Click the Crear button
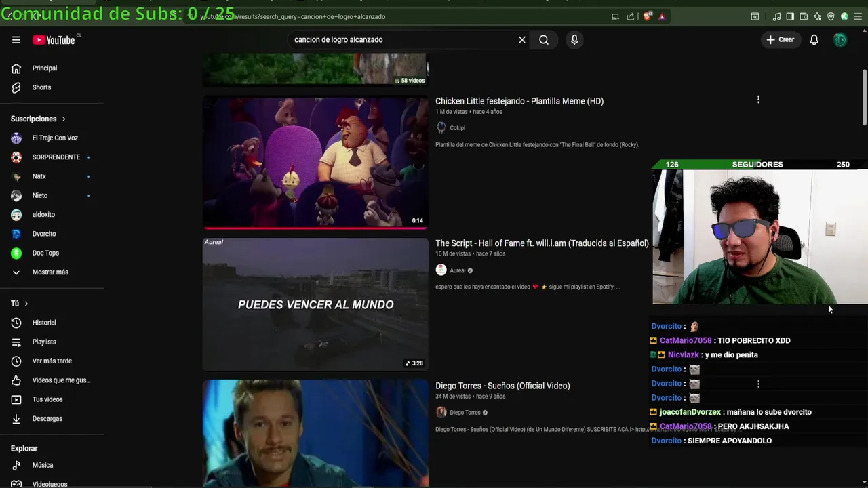The image size is (868, 488). tap(780, 40)
